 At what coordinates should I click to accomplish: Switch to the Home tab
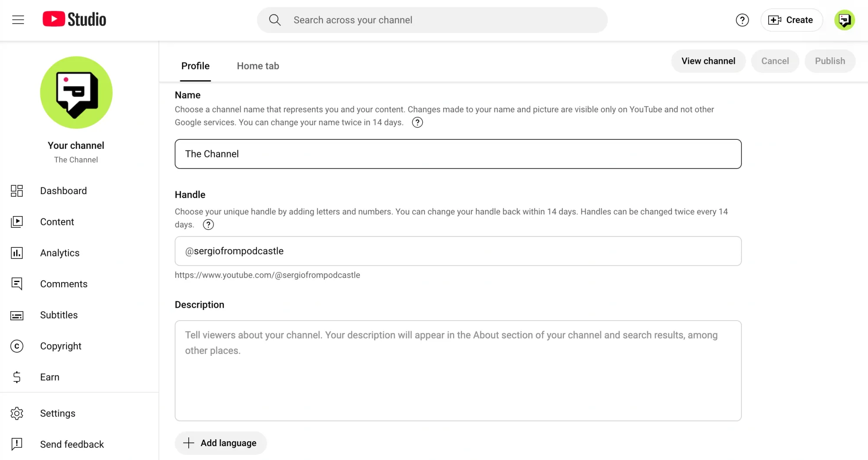coord(258,66)
